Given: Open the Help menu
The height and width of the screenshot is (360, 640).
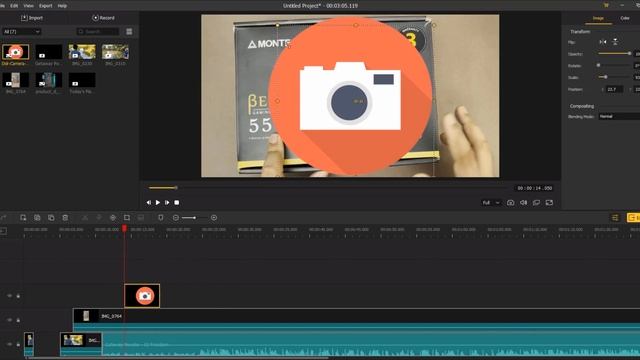Looking at the screenshot, I should tap(62, 6).
